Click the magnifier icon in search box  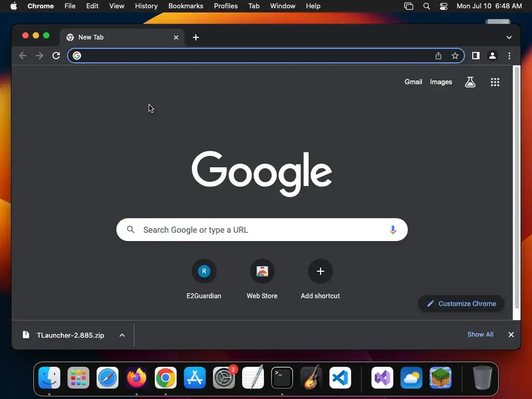click(x=130, y=230)
